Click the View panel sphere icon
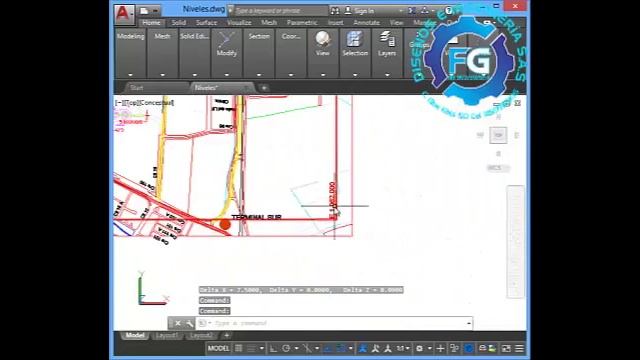640x360 pixels. tap(322, 40)
